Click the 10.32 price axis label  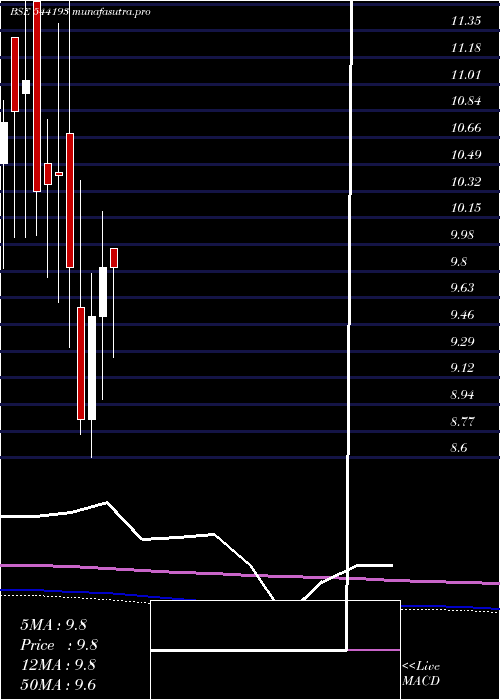pos(466,182)
